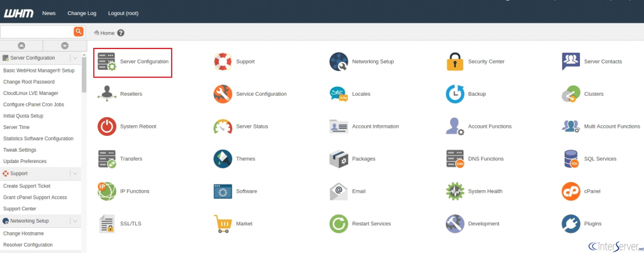The height and width of the screenshot is (253, 644).
Task: Open the Transfers icon
Action: [x=107, y=159]
